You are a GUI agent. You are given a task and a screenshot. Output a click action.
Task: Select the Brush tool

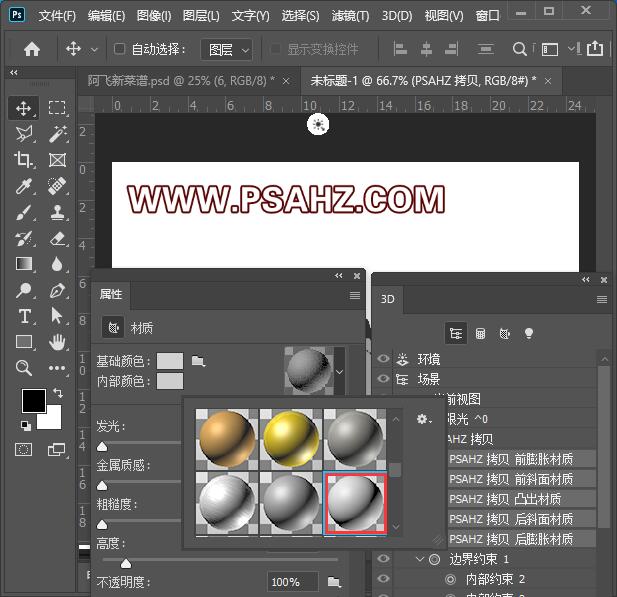point(24,213)
